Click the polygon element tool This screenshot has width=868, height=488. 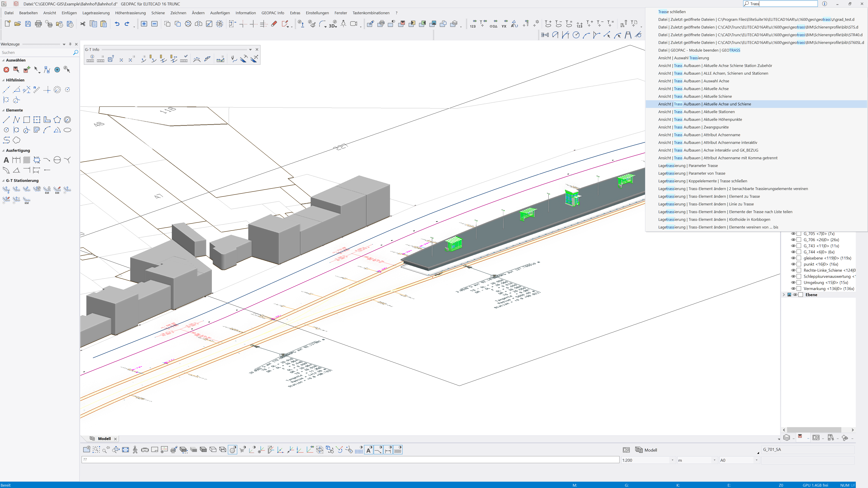coord(57,120)
